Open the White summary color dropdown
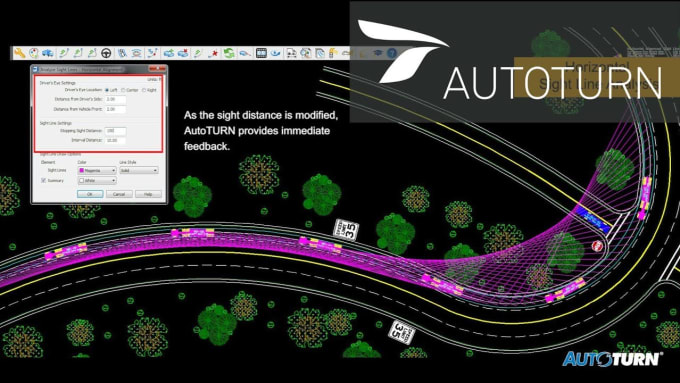Viewport: 680px width, 383px height. pos(97,180)
